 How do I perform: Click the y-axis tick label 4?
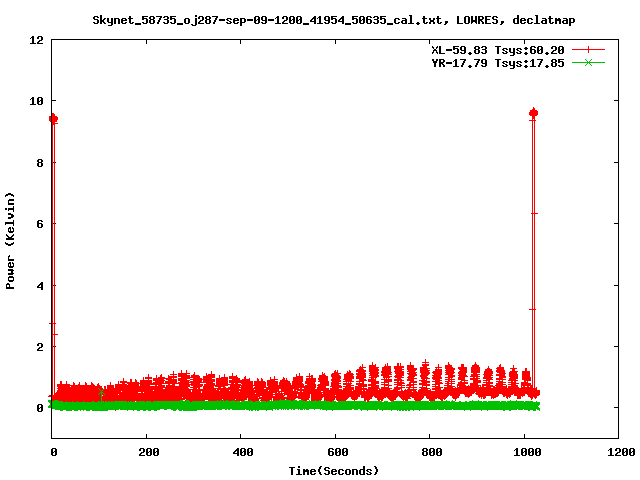click(x=40, y=286)
